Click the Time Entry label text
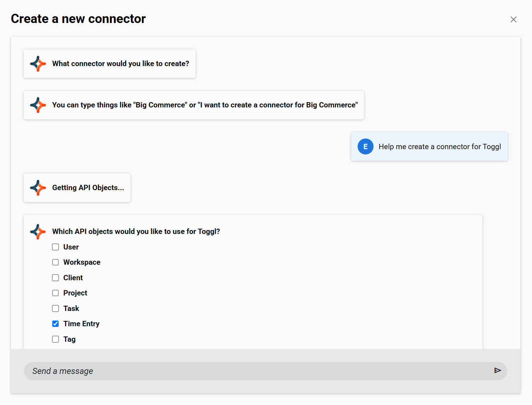The width and height of the screenshot is (532, 405). pos(81,323)
